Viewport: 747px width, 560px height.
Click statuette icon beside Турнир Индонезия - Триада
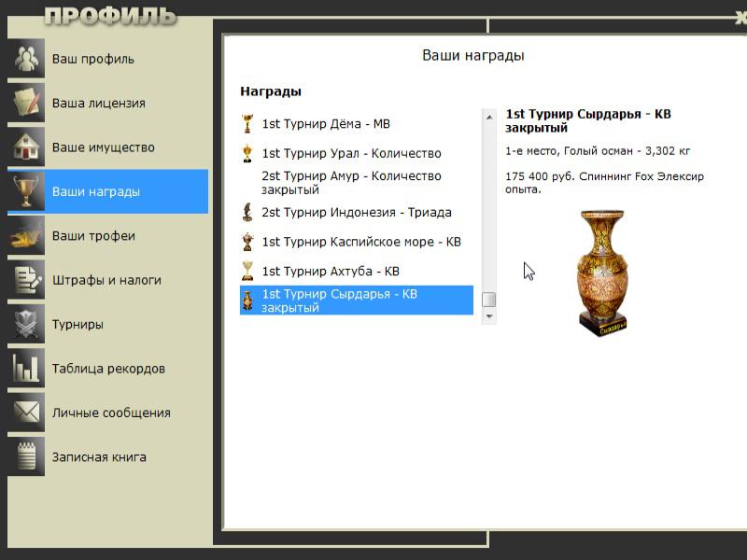[247, 213]
